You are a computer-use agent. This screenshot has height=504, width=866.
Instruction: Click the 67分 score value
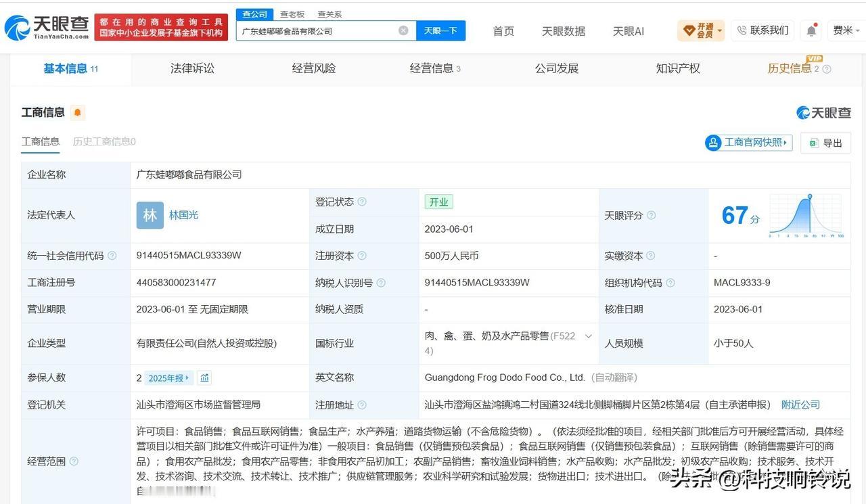(x=740, y=216)
